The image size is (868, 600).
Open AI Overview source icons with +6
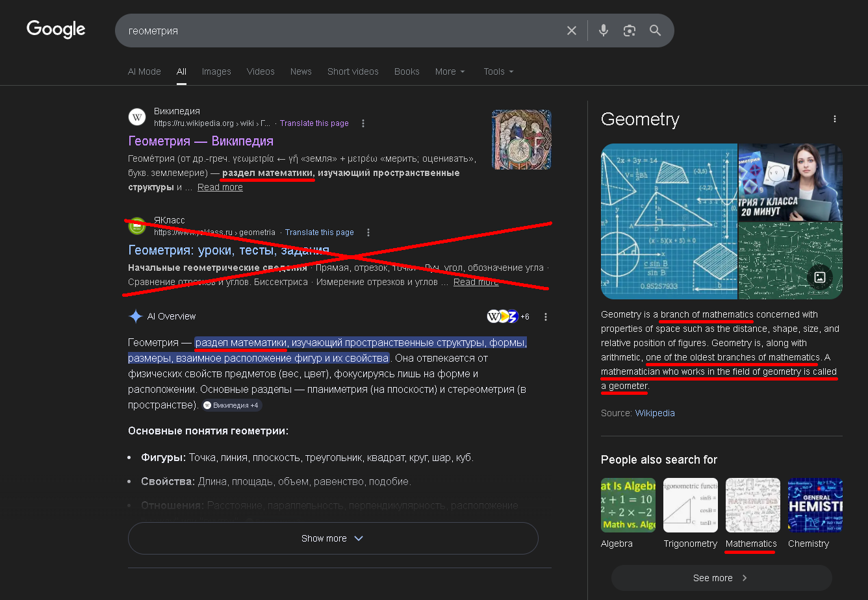click(x=508, y=316)
